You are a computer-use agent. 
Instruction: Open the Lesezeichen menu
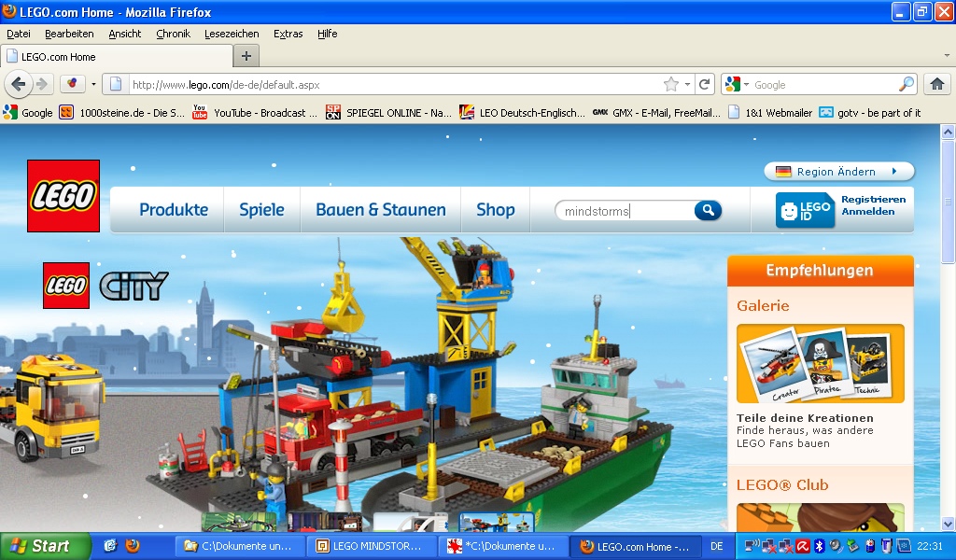coord(232,34)
